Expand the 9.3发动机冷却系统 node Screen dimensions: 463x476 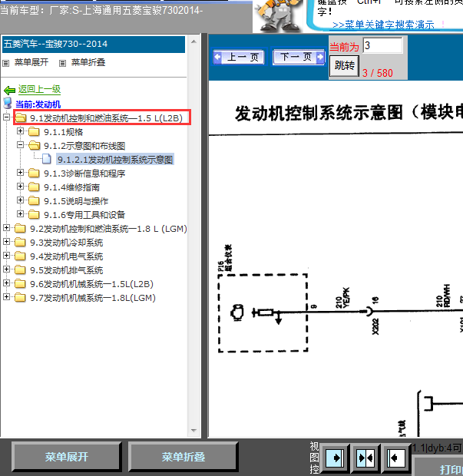pos(6,241)
